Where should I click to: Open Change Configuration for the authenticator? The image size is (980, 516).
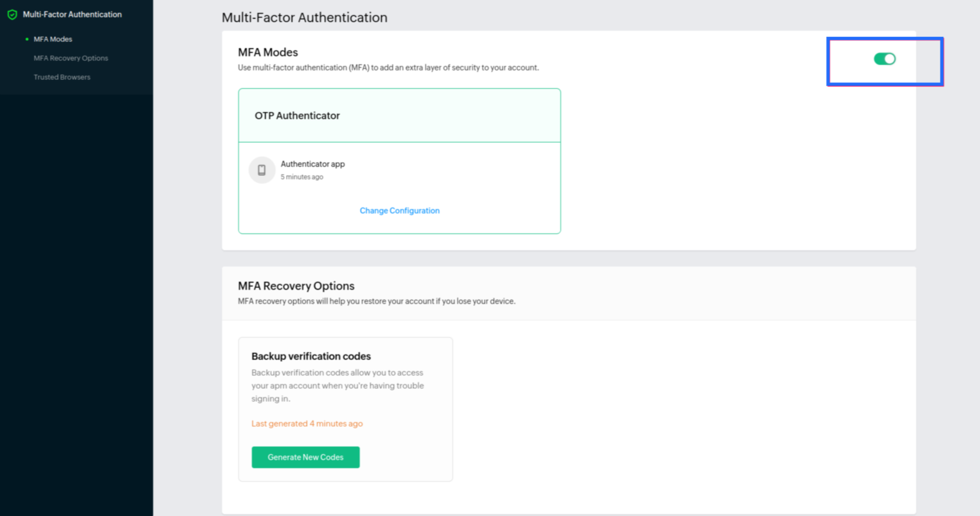(399, 210)
